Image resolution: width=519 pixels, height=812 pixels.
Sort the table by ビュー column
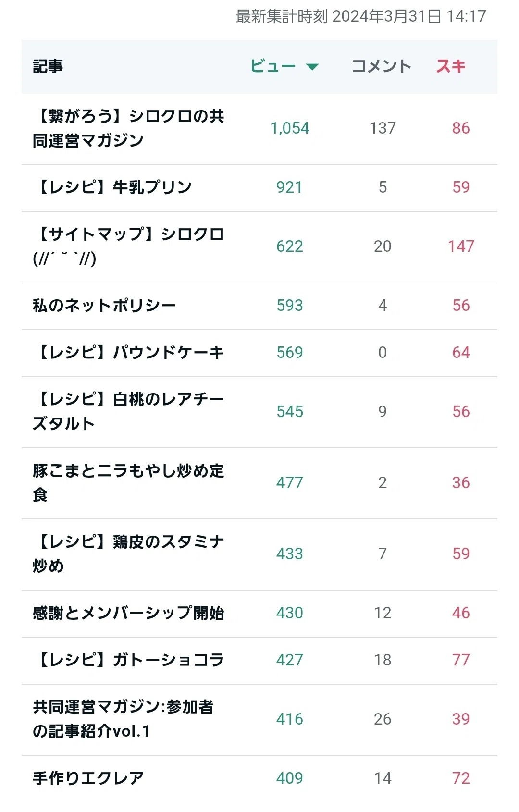tap(273, 66)
